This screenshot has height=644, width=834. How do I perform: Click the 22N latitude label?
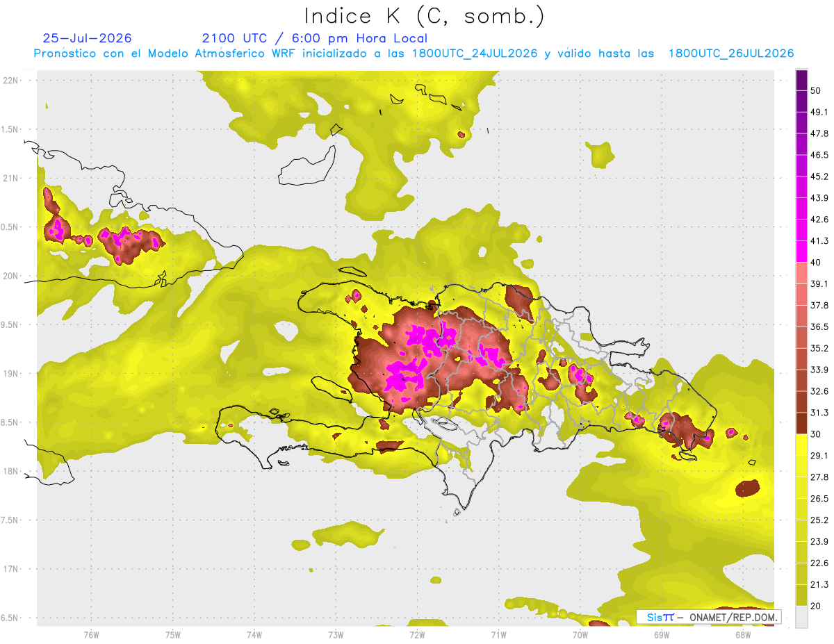click(10, 81)
